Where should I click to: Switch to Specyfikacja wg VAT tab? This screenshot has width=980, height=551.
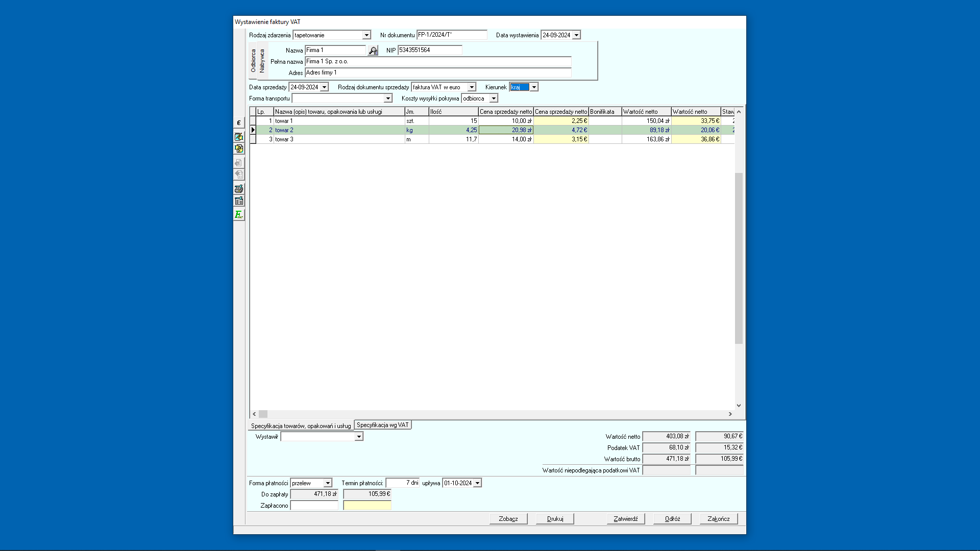click(x=383, y=425)
